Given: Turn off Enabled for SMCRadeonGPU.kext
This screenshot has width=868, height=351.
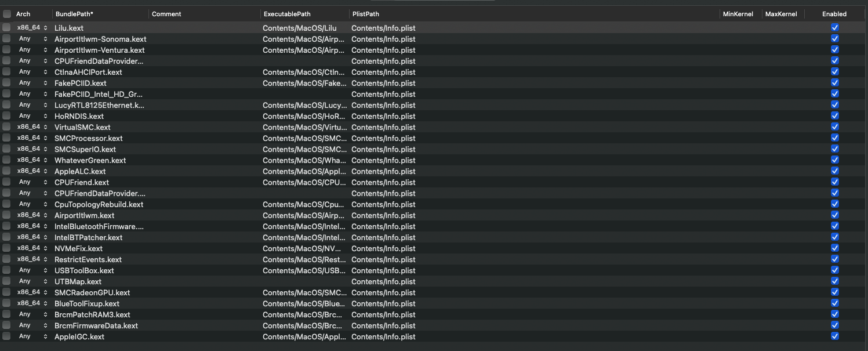Looking at the screenshot, I should click(834, 292).
